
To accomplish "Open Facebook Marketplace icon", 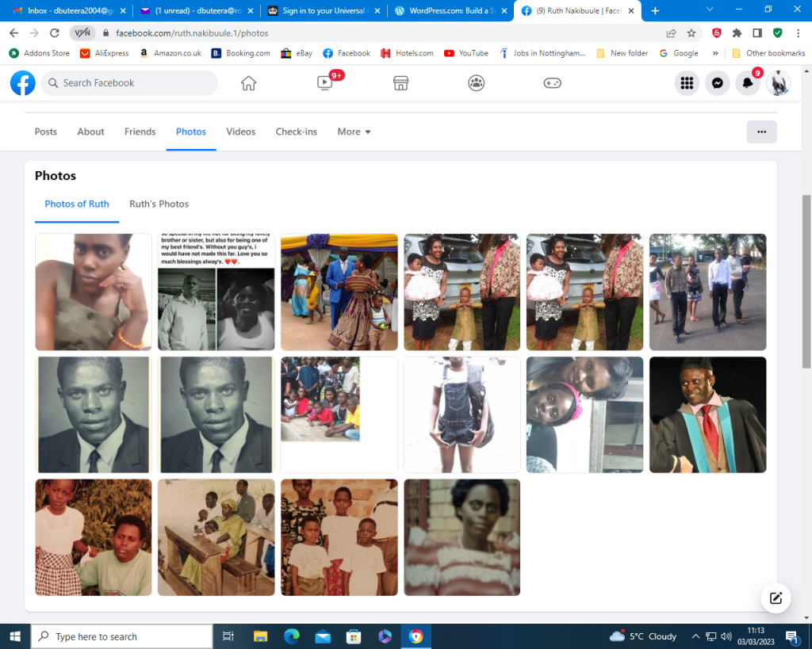I will click(400, 83).
